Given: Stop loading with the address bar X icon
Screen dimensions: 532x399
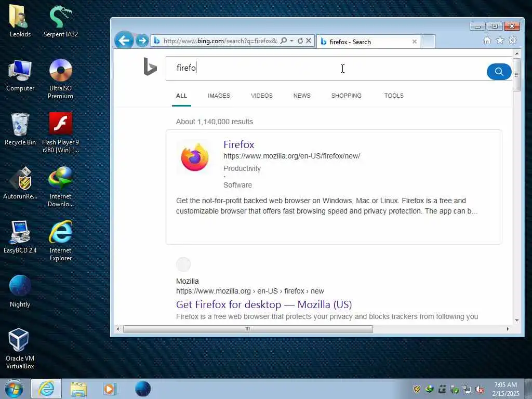Looking at the screenshot, I should [x=309, y=41].
